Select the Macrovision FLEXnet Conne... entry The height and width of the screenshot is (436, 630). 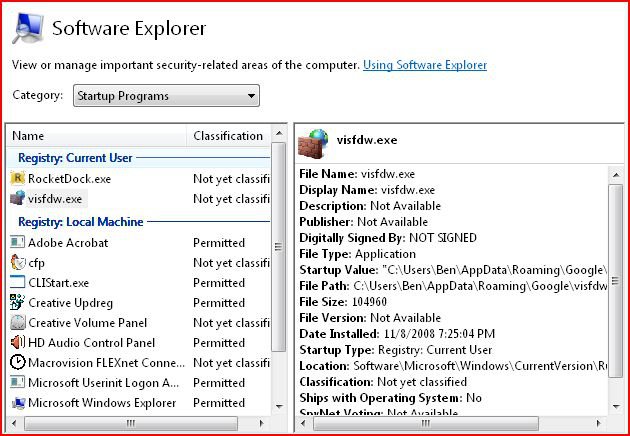[x=106, y=363]
